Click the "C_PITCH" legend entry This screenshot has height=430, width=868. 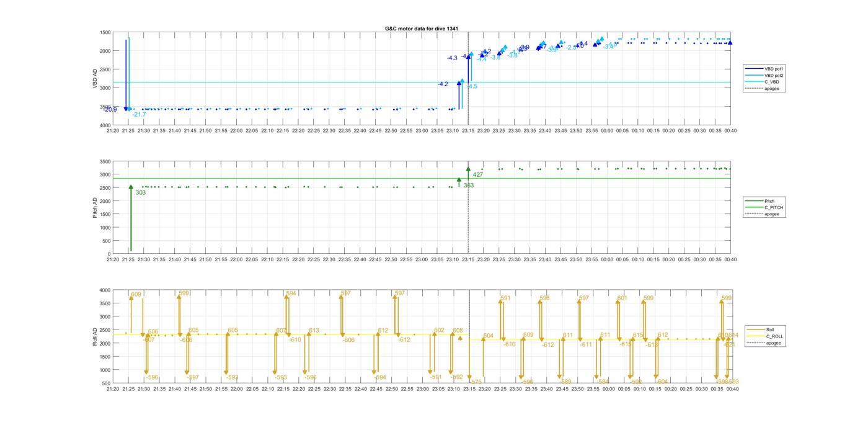coord(774,207)
